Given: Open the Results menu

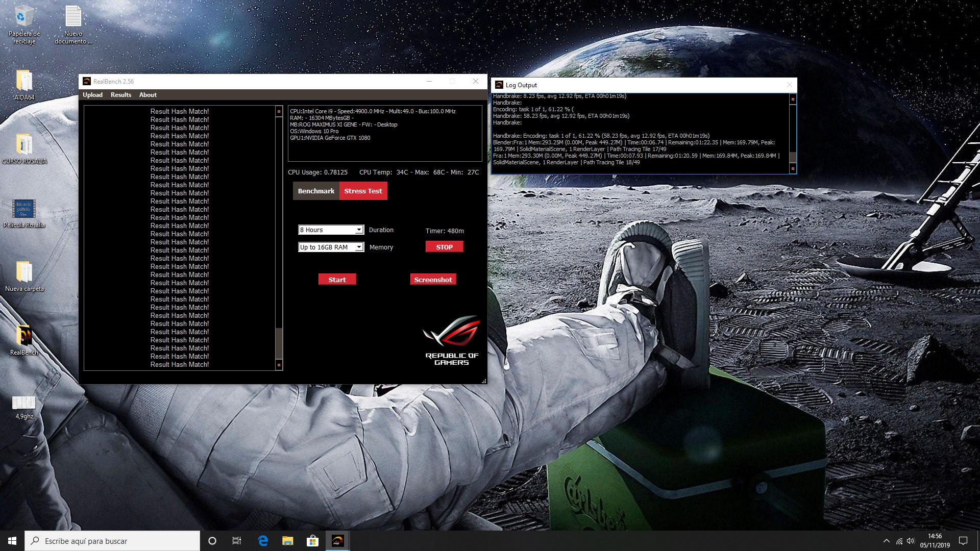Looking at the screenshot, I should [x=121, y=95].
